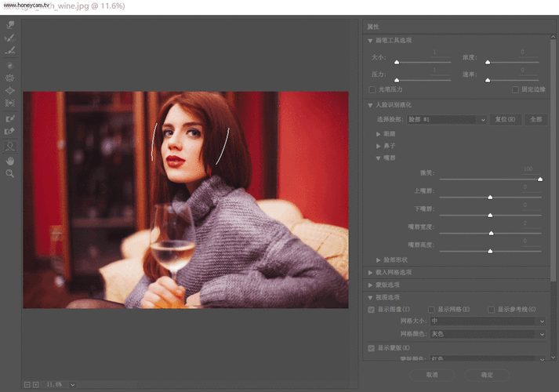The height and width of the screenshot is (392, 559).
Task: Enable the 固定边缘 checkbox
Action: tap(514, 90)
